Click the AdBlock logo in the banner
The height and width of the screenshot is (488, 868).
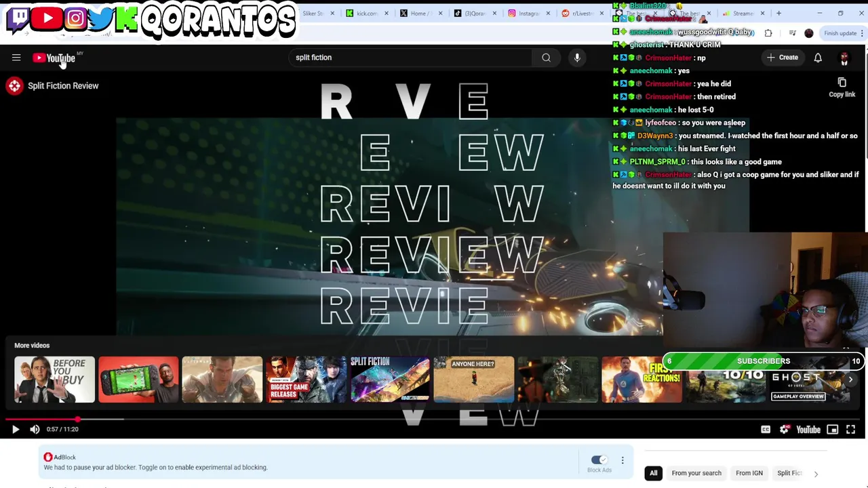click(48, 457)
